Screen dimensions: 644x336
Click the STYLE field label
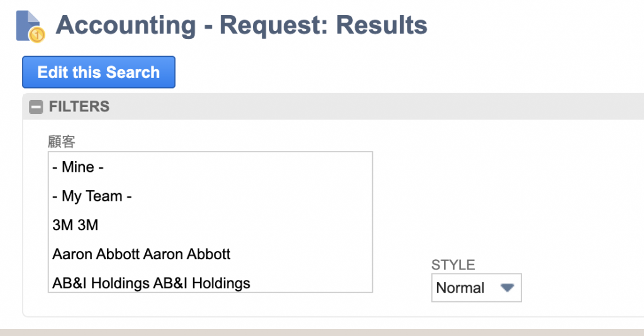click(x=453, y=265)
